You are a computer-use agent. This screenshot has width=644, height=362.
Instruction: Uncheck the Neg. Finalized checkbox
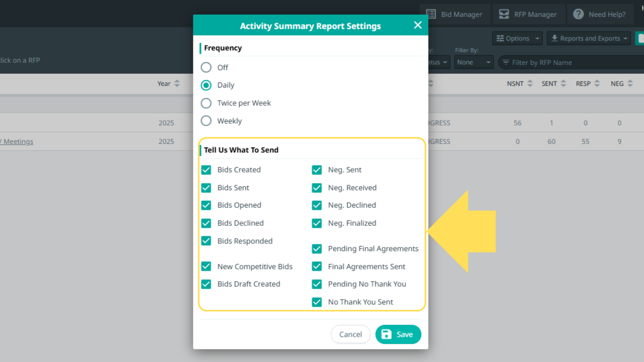[x=317, y=223]
